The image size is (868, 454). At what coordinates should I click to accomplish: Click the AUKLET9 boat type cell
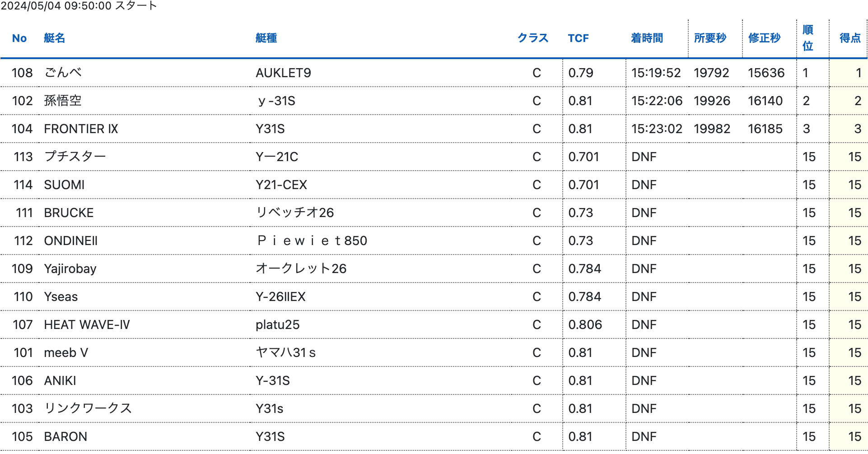pyautogui.click(x=283, y=73)
